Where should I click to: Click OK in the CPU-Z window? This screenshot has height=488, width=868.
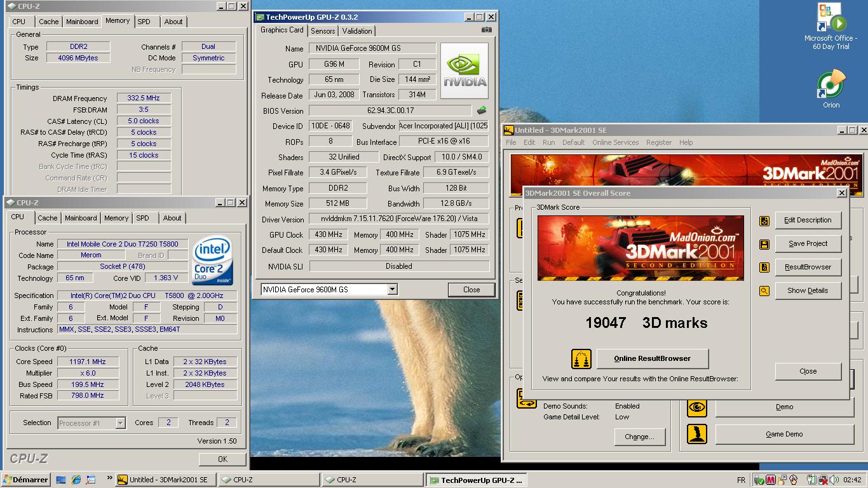point(222,459)
